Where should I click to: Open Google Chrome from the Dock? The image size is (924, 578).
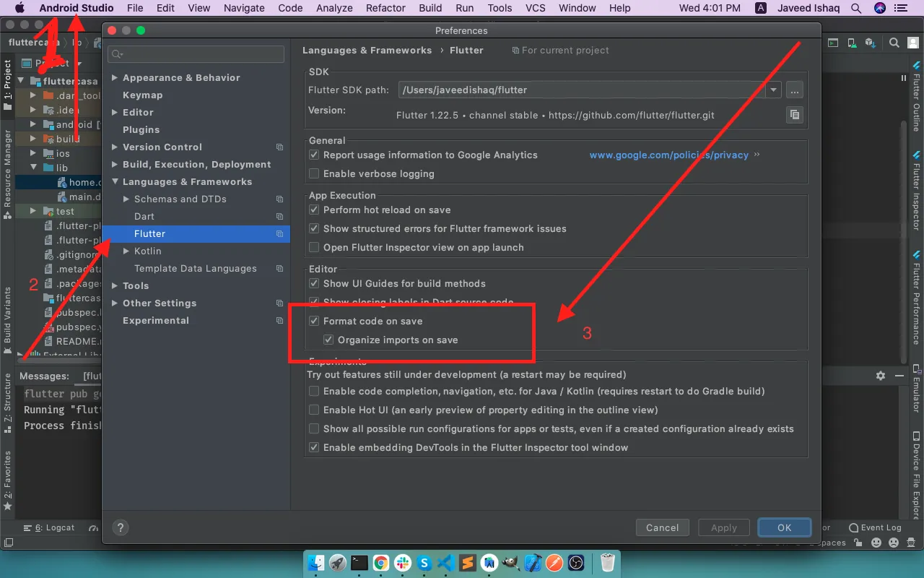coord(380,563)
